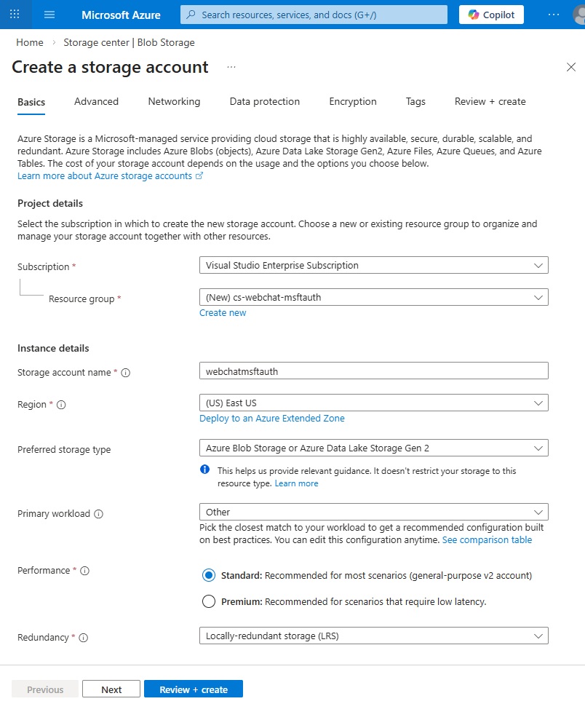Open the Region dropdown
Viewport: 585px width, 728px height.
(373, 403)
